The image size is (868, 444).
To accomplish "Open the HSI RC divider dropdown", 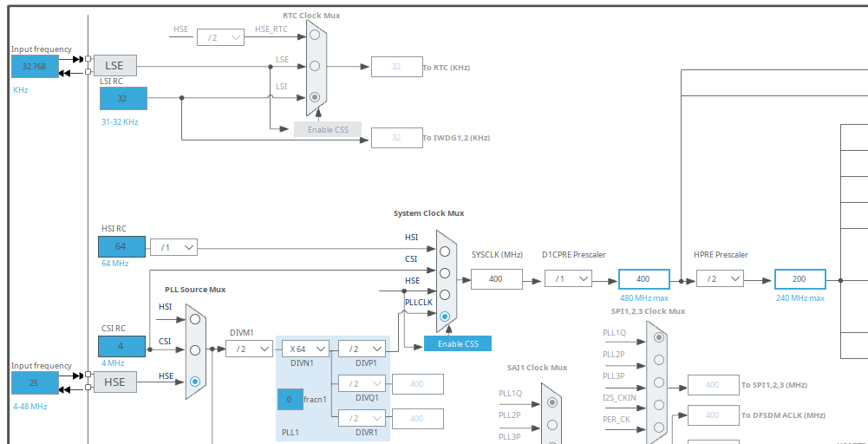I will 173,247.
